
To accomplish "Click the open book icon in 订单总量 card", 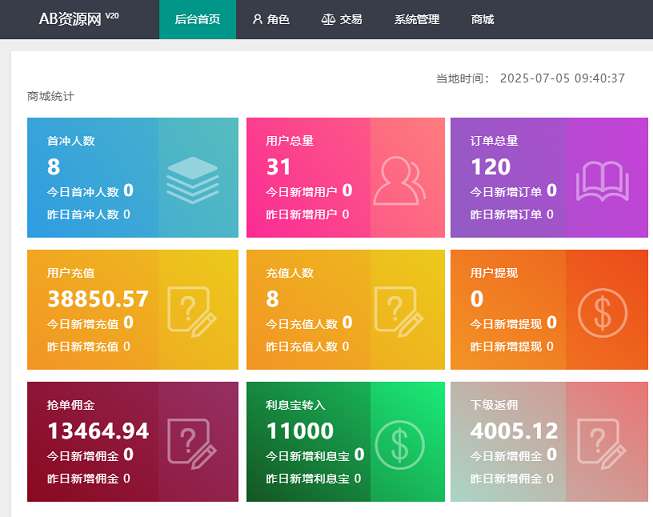I will coord(603,181).
